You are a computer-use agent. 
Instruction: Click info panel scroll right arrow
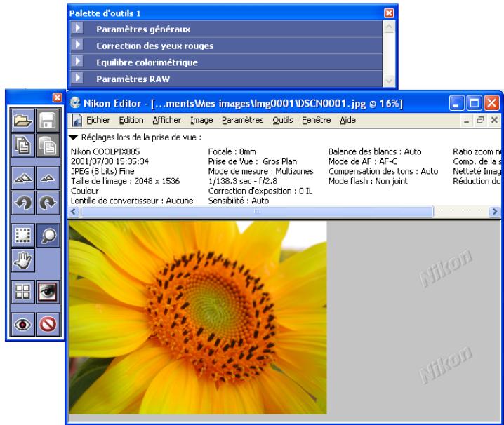(494, 211)
